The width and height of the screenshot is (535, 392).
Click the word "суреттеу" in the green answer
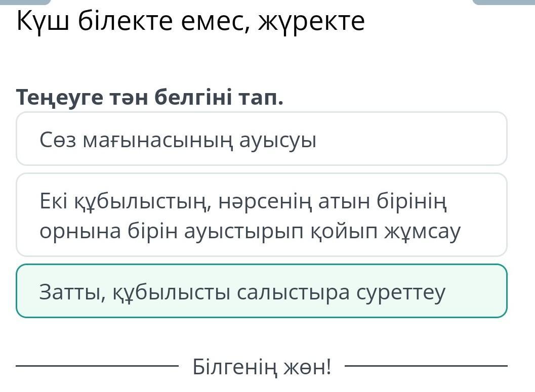pos(401,292)
